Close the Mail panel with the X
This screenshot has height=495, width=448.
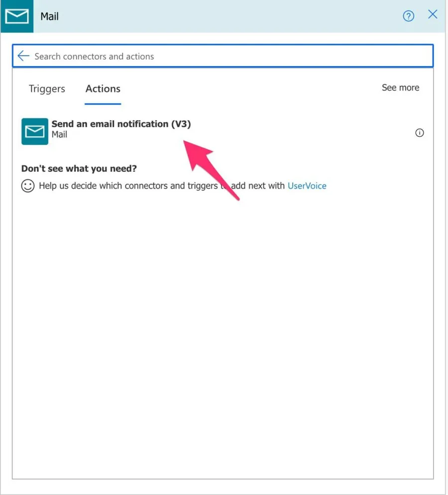pyautogui.click(x=433, y=14)
